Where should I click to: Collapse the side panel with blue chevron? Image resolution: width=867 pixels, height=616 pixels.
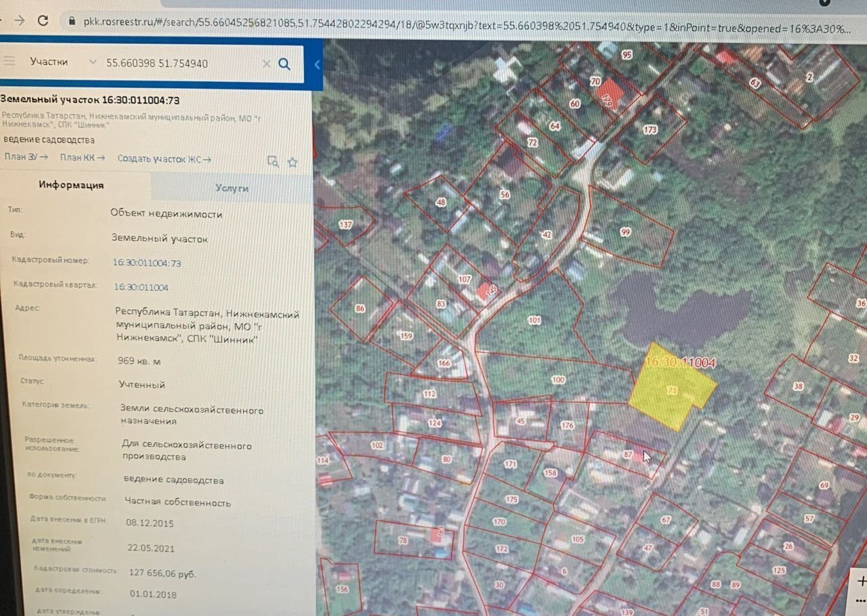click(x=317, y=65)
